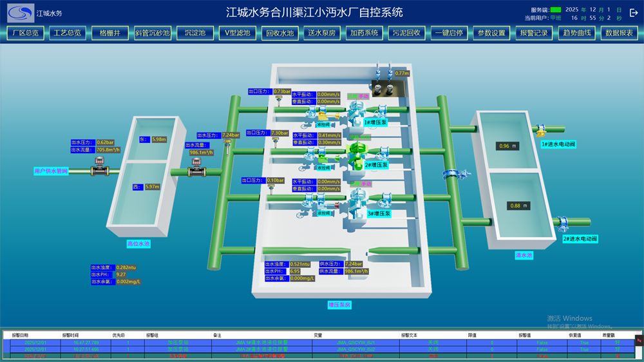Toggle the 液控阀 under 2# pump line
This screenshot has width=644, height=362.
323,167
